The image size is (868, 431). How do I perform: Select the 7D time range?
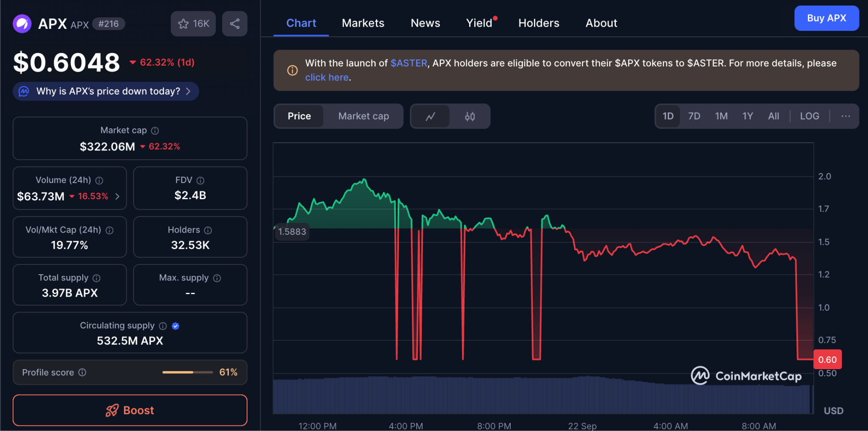[x=694, y=116]
